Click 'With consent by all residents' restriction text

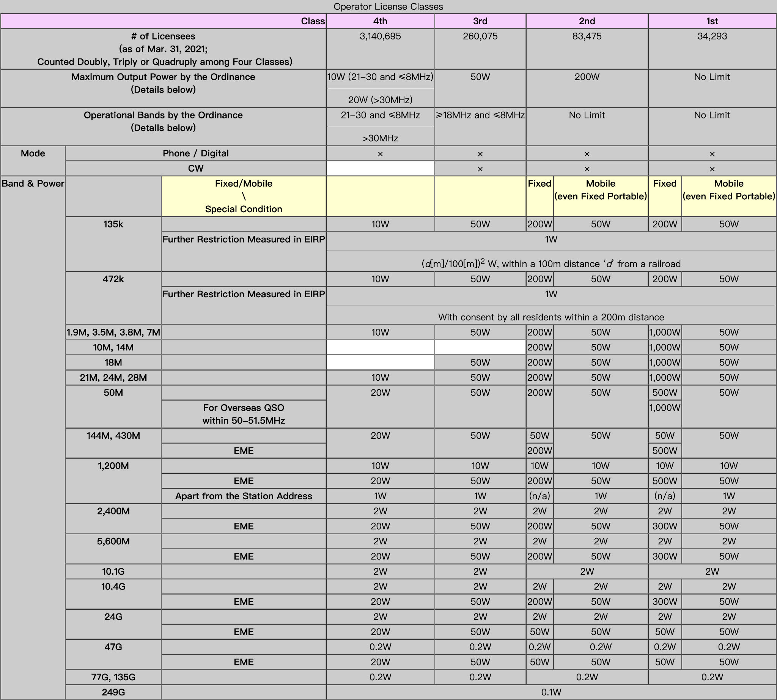551,317
